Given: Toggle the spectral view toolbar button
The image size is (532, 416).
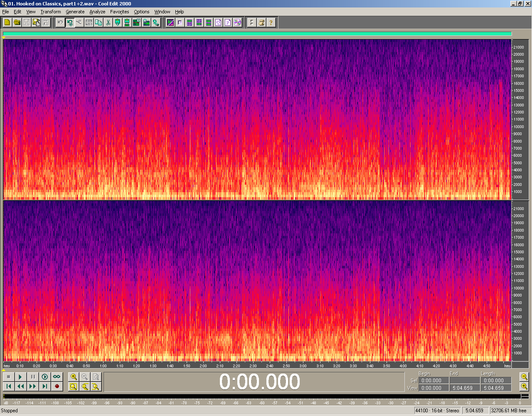Looking at the screenshot, I should [x=170, y=22].
